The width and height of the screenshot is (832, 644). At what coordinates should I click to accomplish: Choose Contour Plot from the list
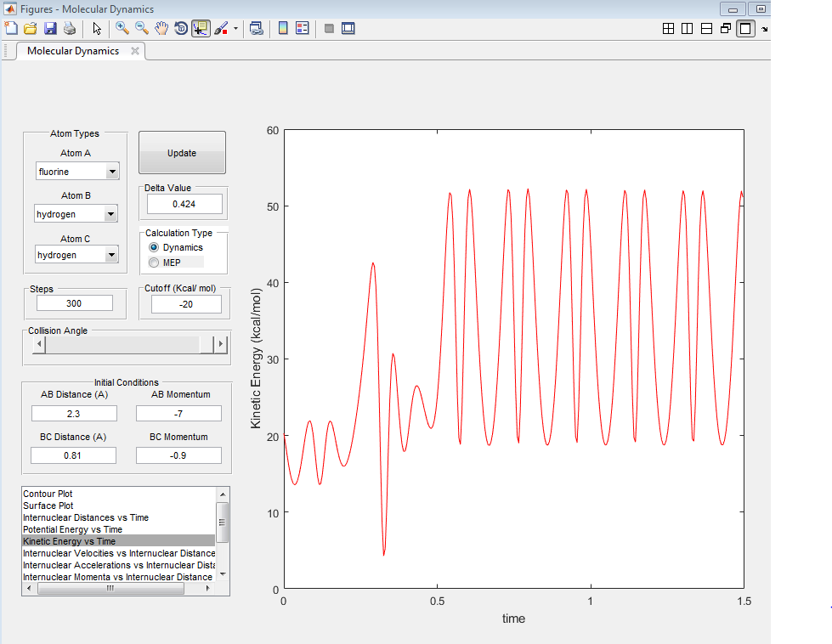(48, 494)
